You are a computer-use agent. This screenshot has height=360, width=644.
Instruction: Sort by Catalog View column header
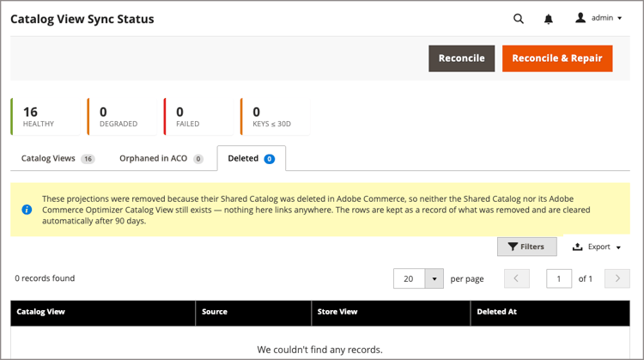click(x=103, y=313)
